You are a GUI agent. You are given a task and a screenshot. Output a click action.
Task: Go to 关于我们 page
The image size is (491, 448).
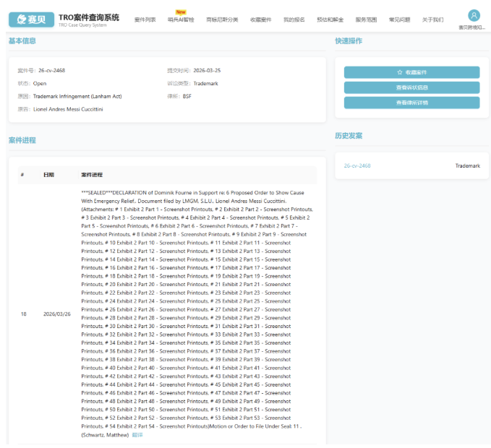click(x=432, y=20)
